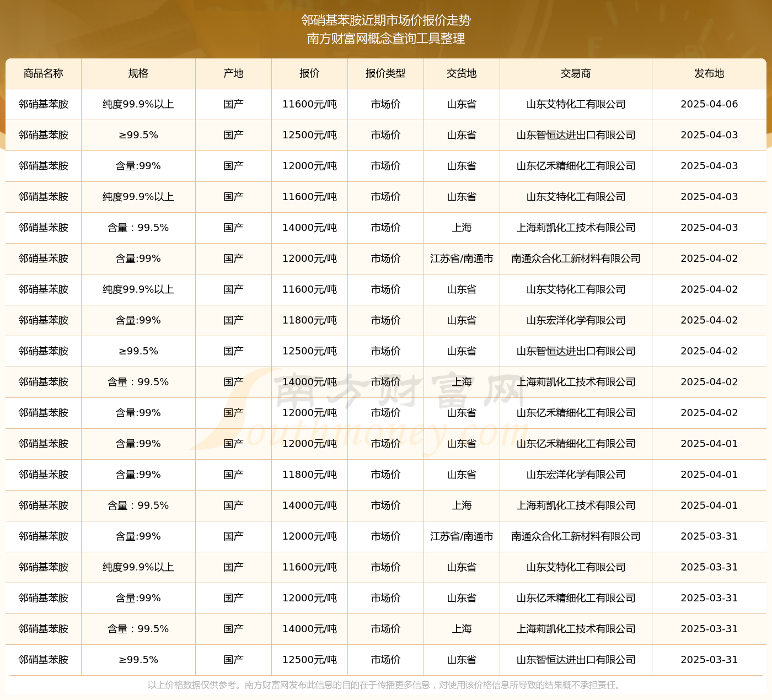Click 江苏省/南通市 in the 2025-03-31 row
The width and height of the screenshot is (772, 700).
pyautogui.click(x=462, y=536)
